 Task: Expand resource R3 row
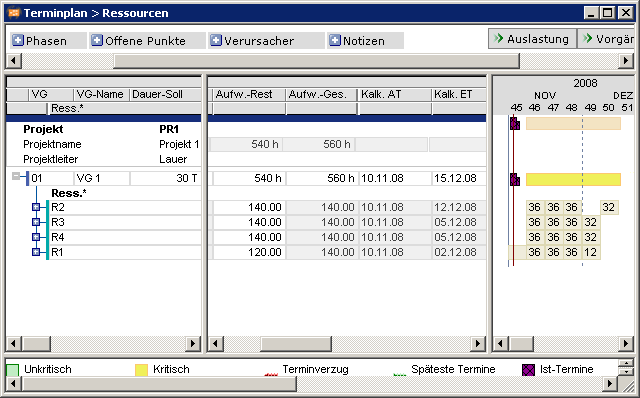(x=36, y=222)
